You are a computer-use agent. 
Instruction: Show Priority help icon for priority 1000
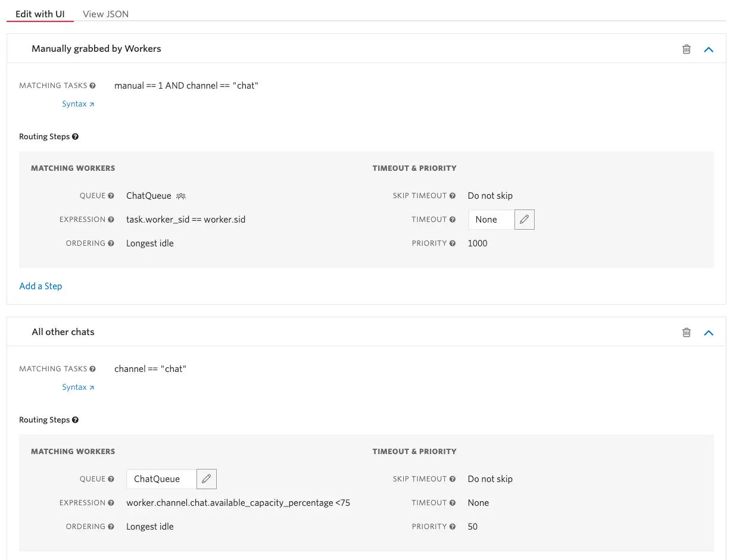pos(453,243)
